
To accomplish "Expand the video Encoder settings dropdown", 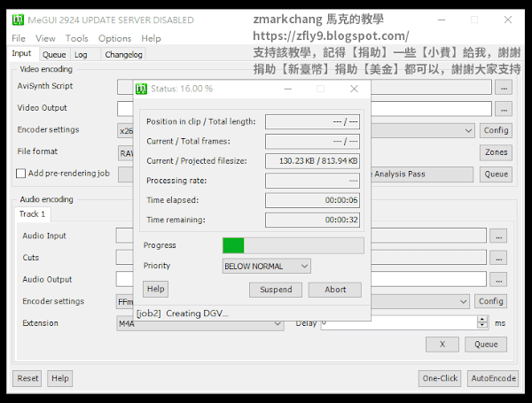I will coord(468,130).
